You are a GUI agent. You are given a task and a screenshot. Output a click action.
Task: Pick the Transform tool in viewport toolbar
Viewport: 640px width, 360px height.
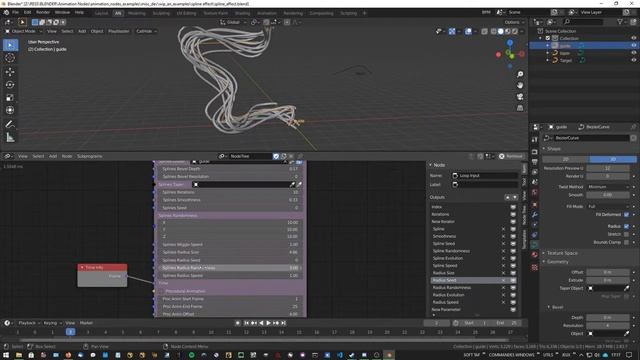click(10, 110)
